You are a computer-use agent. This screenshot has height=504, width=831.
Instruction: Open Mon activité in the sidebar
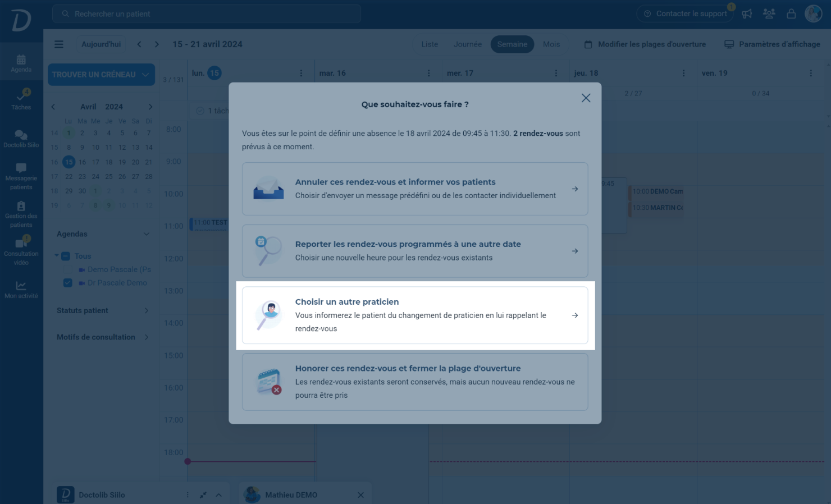pyautogui.click(x=21, y=290)
